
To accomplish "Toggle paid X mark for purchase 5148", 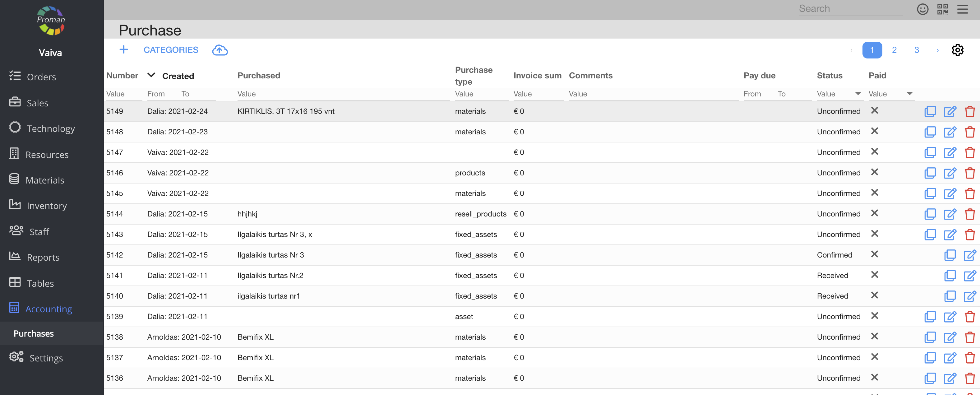I will coord(874,131).
